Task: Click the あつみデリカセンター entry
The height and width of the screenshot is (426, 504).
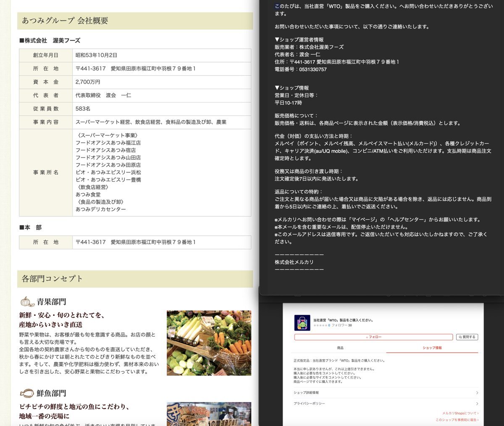Action: click(101, 209)
